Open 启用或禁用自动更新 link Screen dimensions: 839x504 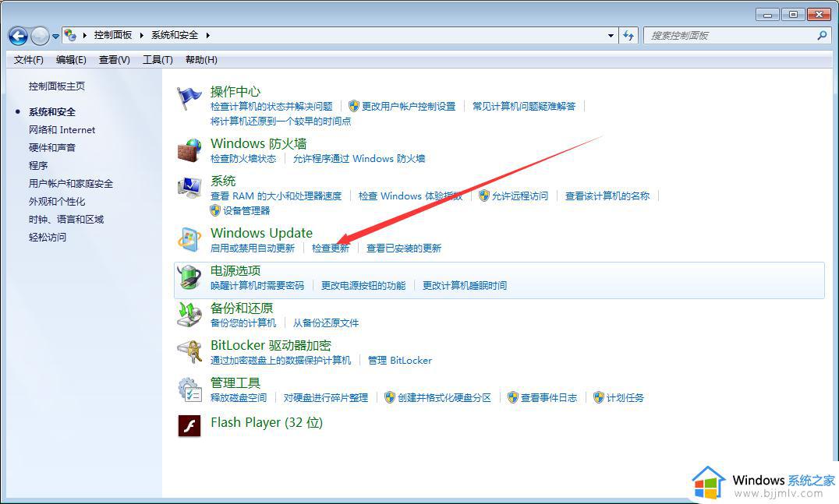pos(253,248)
